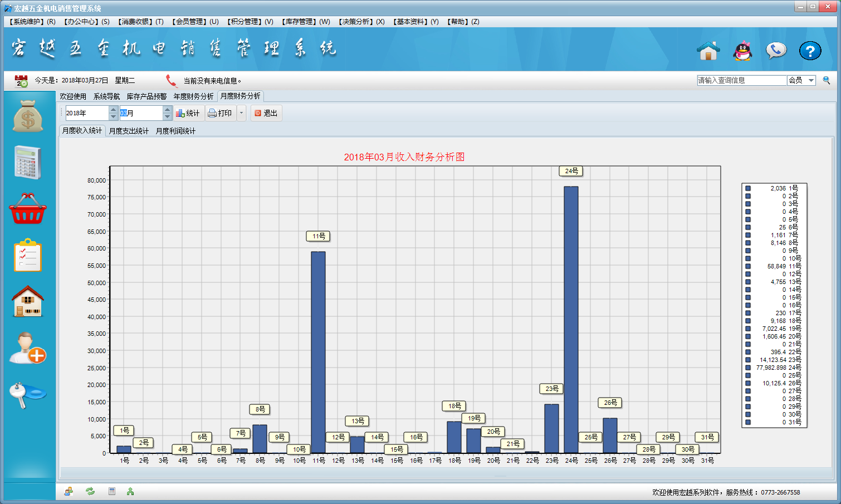Click the warehouse house icon in sidebar
Viewport: 841px width, 504px height.
[28, 301]
